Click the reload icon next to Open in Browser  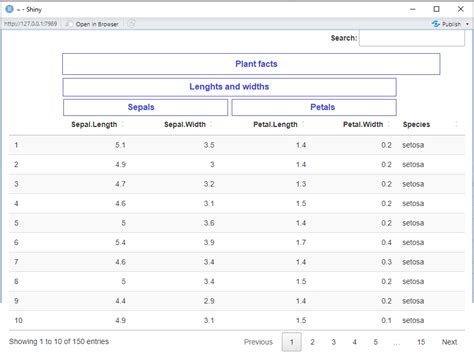(x=132, y=24)
